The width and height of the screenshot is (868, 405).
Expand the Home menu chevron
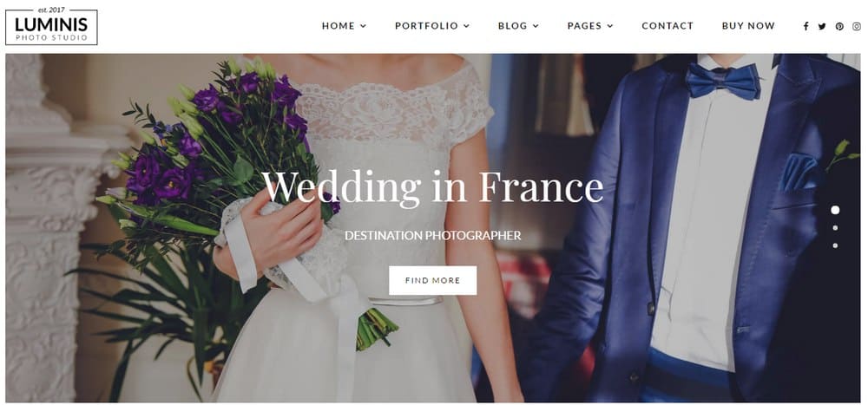coord(363,26)
